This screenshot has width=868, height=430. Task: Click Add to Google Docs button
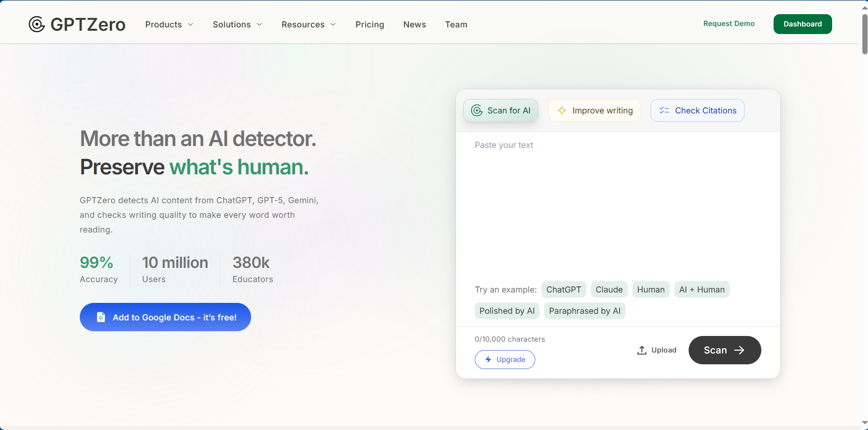165,317
